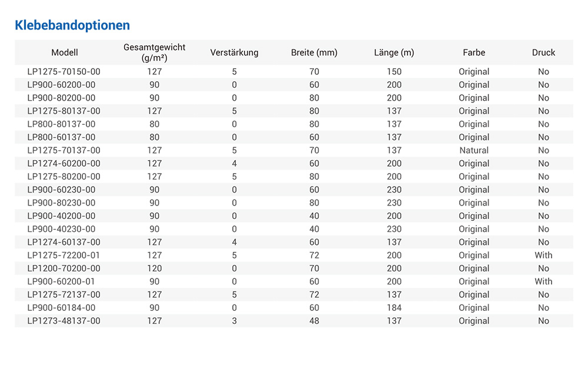
Task: Click the Verstärkung column header
Action: coord(234,52)
